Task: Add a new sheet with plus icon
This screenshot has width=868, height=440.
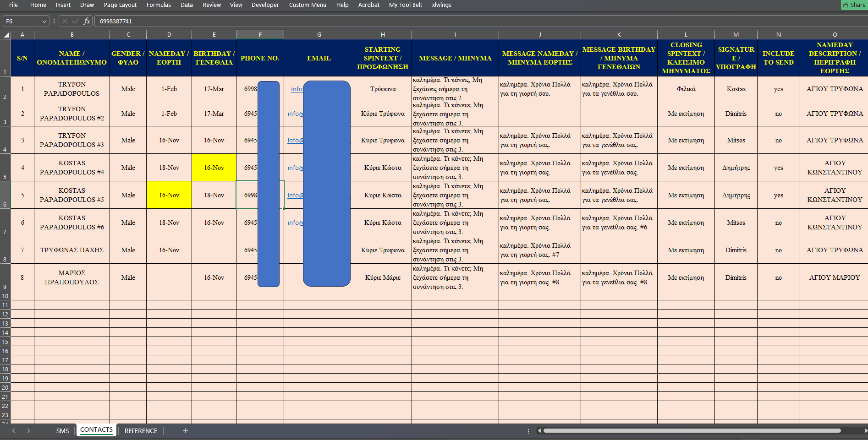Action: pyautogui.click(x=185, y=430)
